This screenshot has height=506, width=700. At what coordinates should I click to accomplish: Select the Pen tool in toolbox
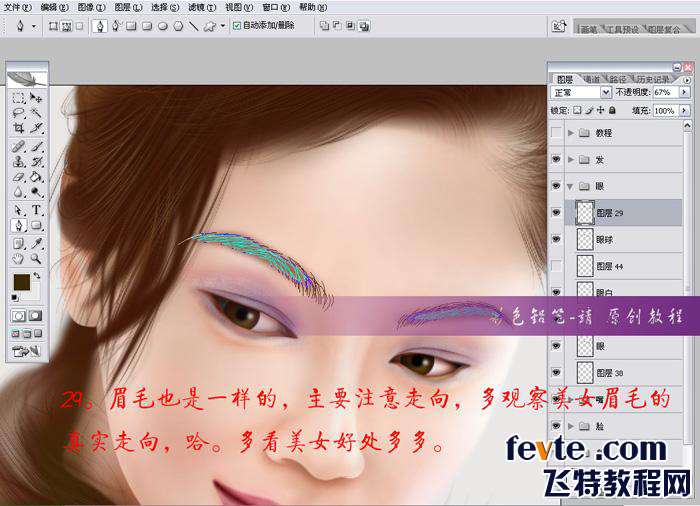(x=18, y=226)
